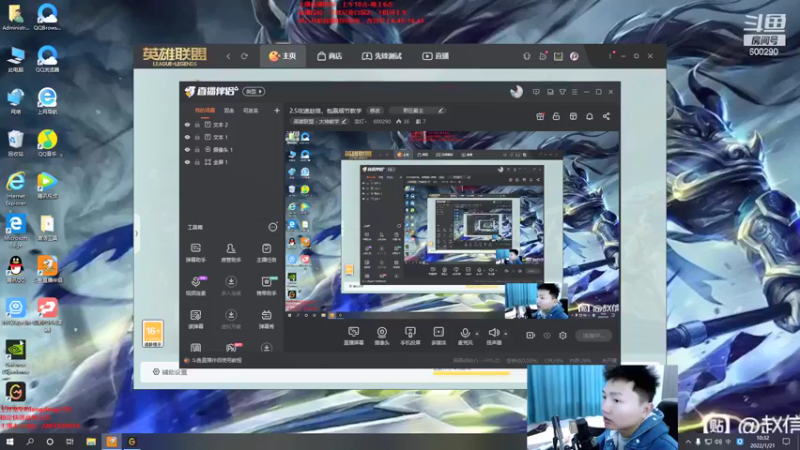Click the archive box icon beside the bell

[573, 116]
